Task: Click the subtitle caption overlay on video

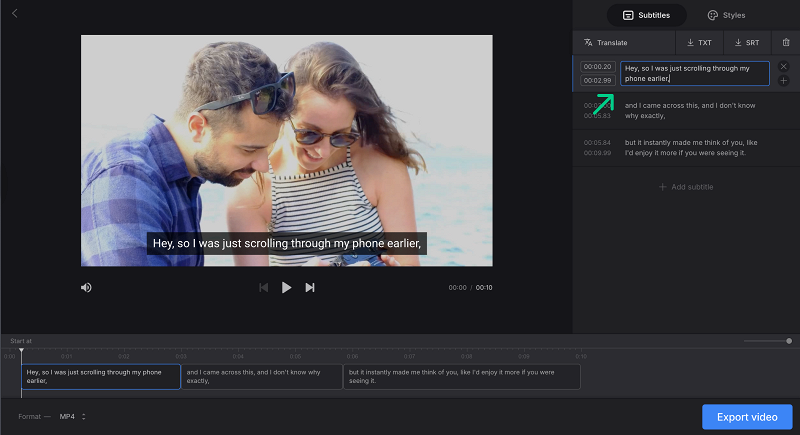Action: (x=287, y=244)
